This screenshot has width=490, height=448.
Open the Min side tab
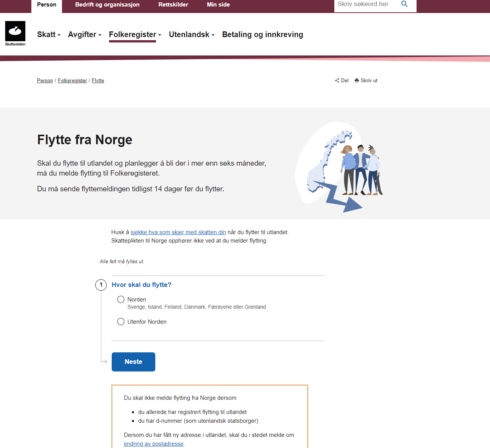tap(218, 5)
